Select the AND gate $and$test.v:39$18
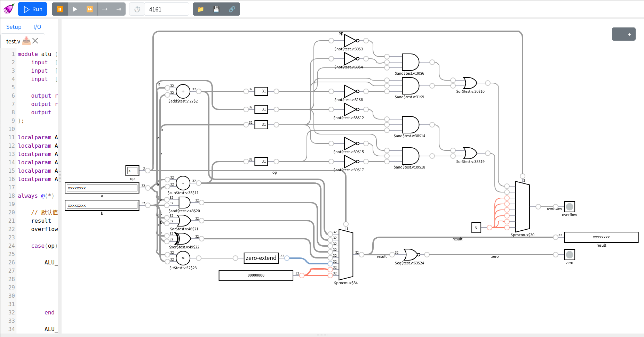Image resolution: width=644 pixels, height=337 pixels. point(411,156)
